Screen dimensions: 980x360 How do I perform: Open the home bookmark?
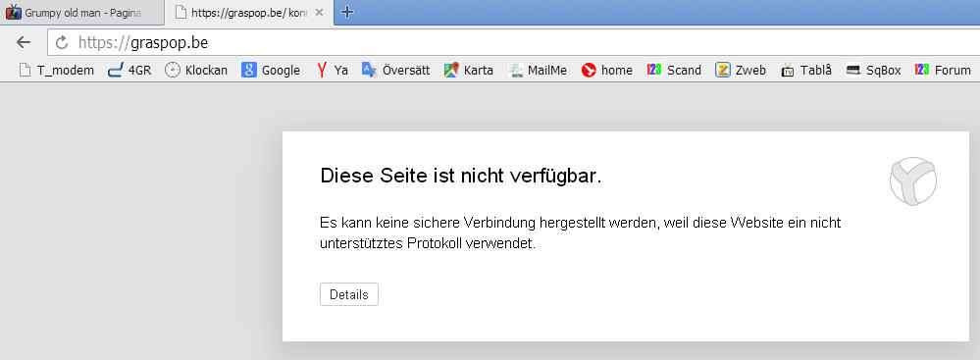click(x=607, y=70)
